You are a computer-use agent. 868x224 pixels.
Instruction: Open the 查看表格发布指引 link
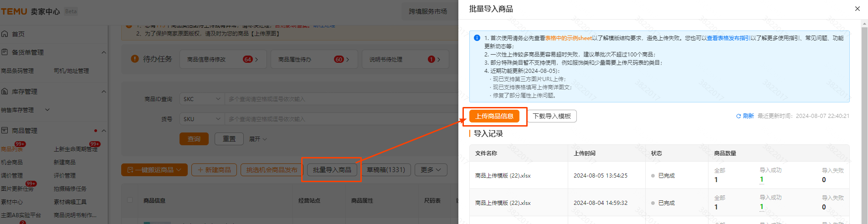pyautogui.click(x=728, y=38)
